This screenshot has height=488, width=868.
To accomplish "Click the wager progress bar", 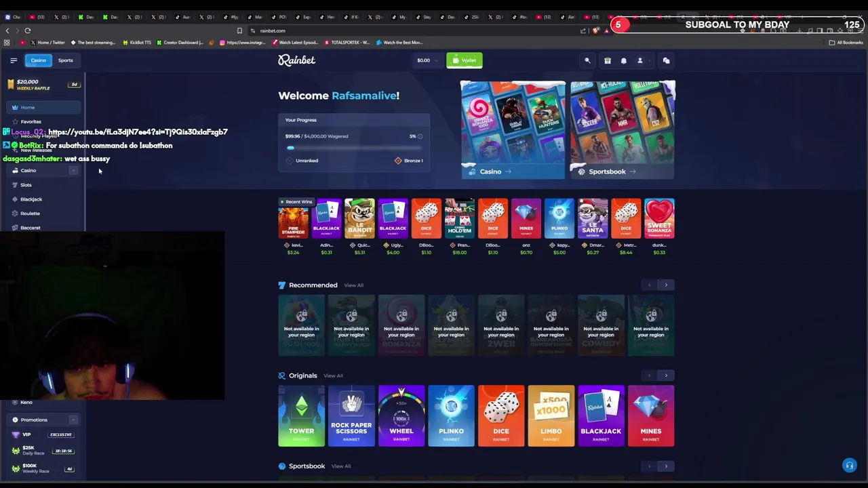I will point(354,147).
